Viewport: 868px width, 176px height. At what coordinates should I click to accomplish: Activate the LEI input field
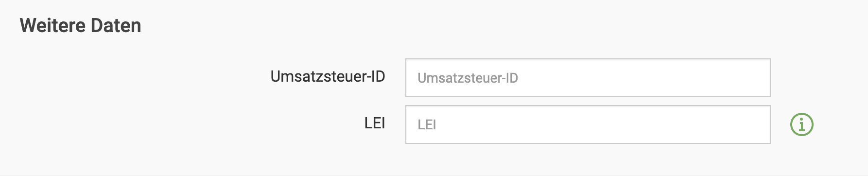[588, 124]
